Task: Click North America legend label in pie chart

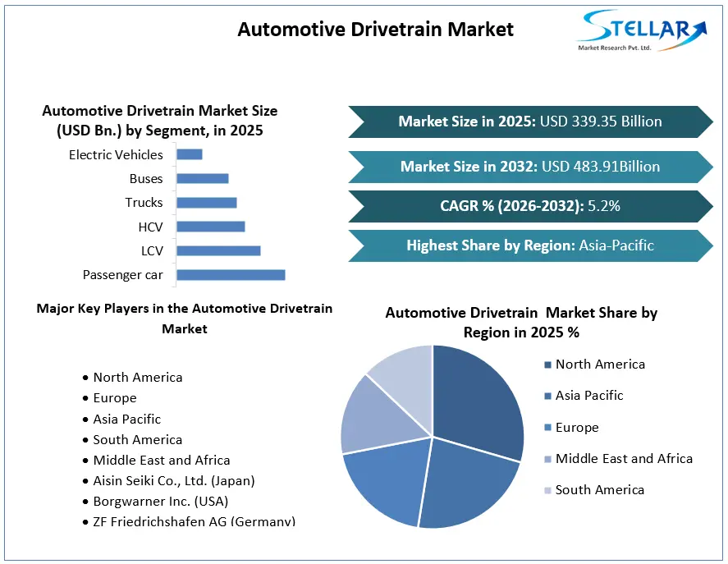Action: 600,365
